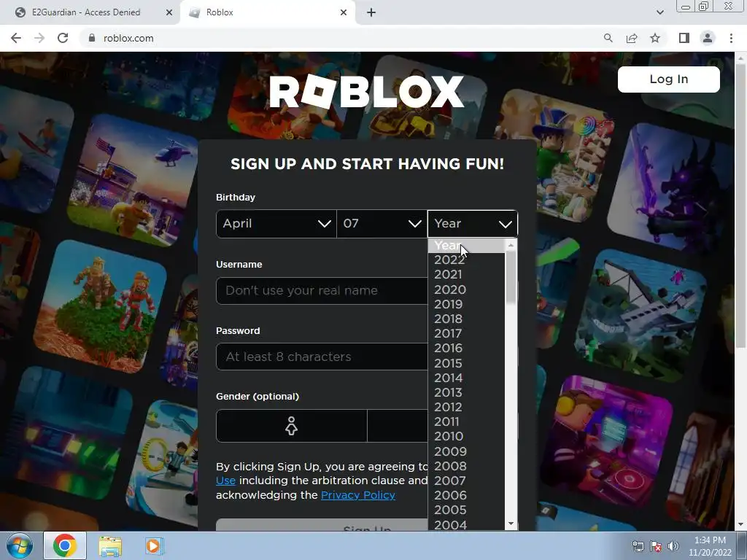Reload the Roblox page
Image resolution: width=747 pixels, height=560 pixels.
point(63,38)
